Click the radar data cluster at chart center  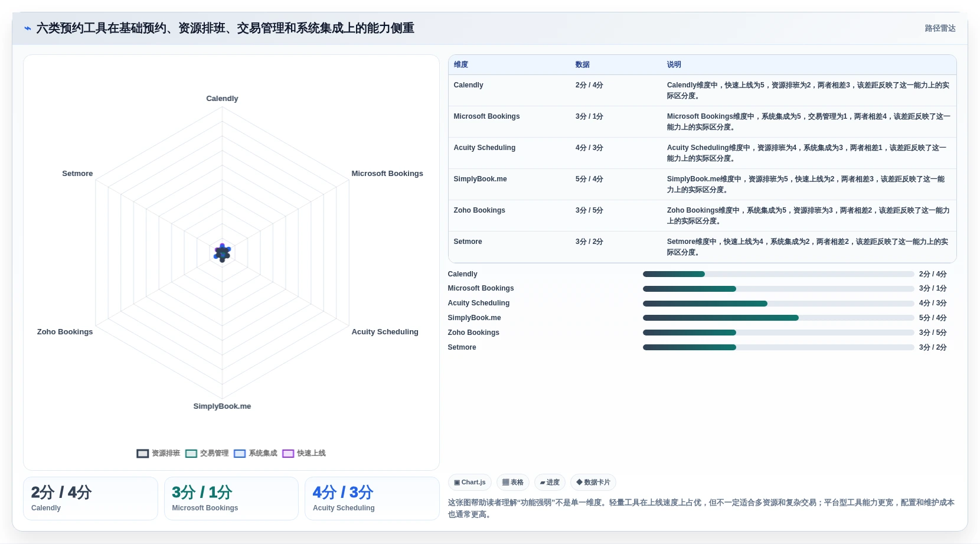[x=222, y=253]
